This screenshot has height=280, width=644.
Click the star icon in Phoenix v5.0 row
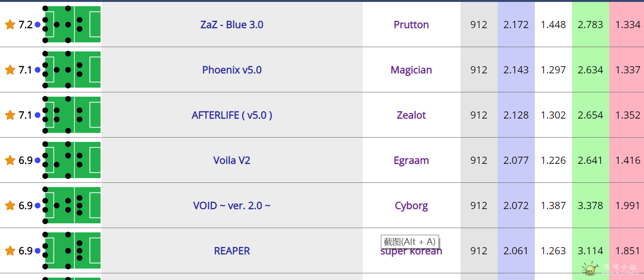(x=10, y=70)
